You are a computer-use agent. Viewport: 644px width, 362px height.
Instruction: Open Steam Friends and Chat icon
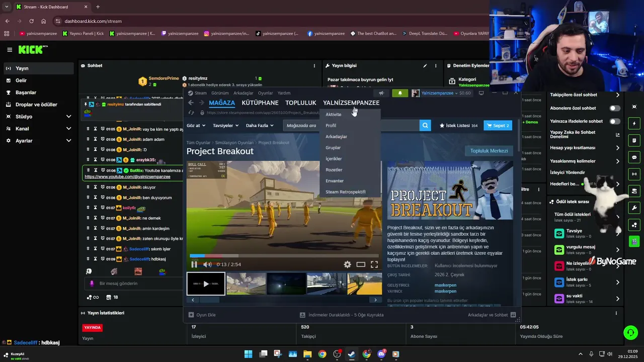[513, 315]
